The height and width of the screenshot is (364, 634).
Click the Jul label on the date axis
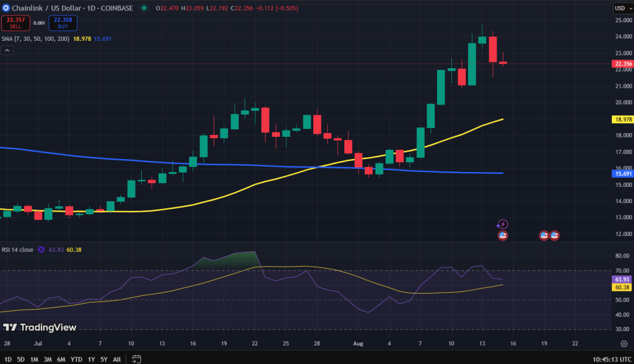[x=38, y=344]
